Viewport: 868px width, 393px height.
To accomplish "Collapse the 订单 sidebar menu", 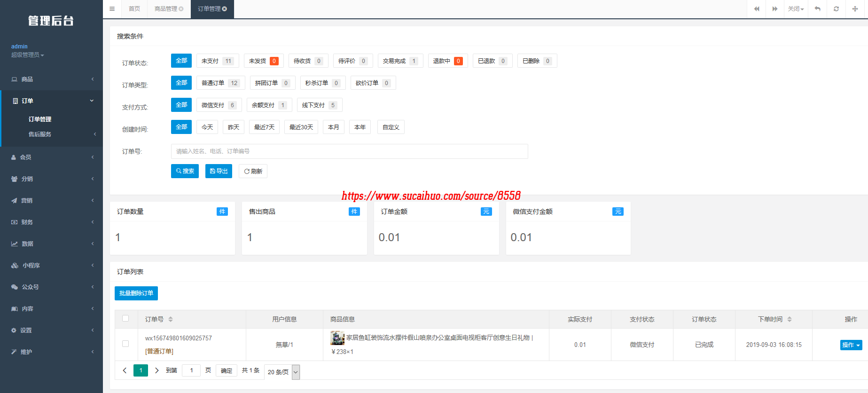I will 51,101.
